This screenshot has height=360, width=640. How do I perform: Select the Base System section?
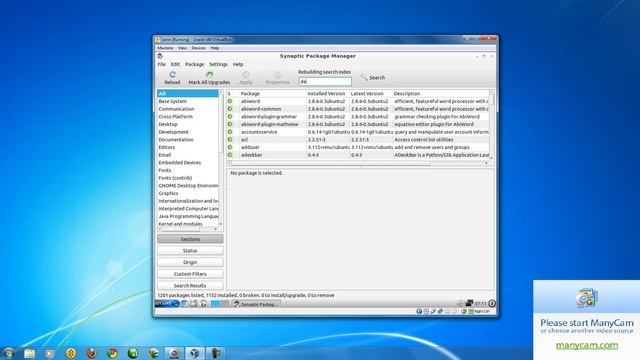point(188,101)
